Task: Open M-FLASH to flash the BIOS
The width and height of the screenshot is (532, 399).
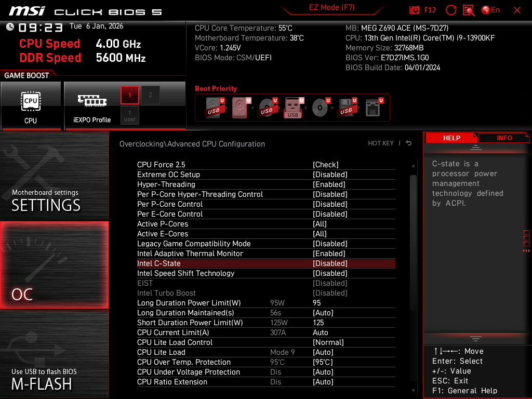Action: (54, 355)
